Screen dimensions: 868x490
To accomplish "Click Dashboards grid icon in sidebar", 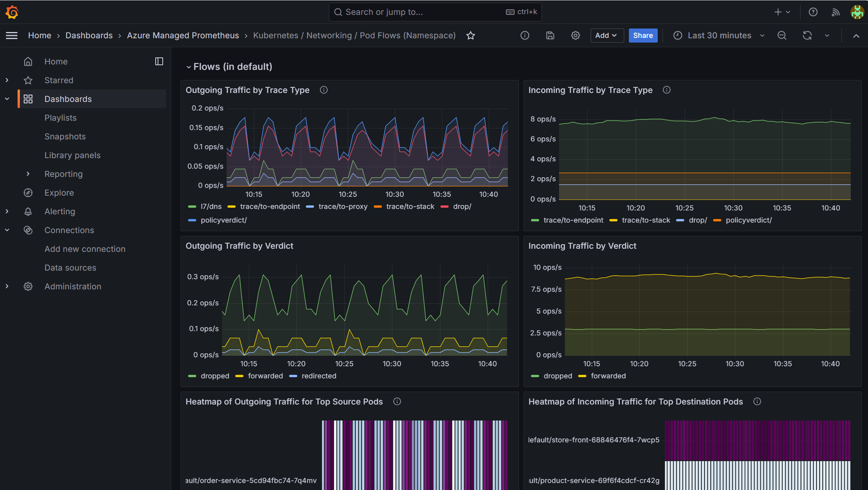I will coord(28,99).
